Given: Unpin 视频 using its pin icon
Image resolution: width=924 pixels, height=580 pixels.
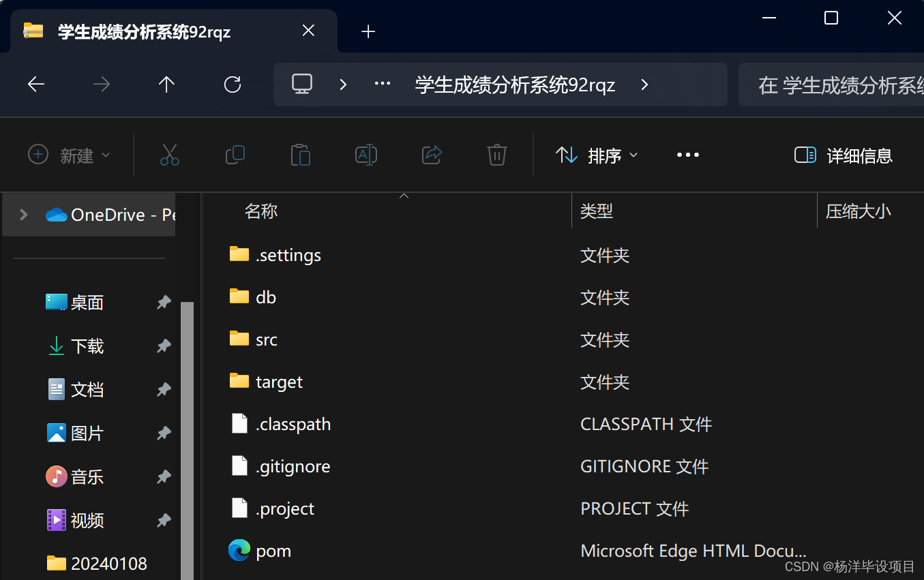Looking at the screenshot, I should click(x=164, y=521).
